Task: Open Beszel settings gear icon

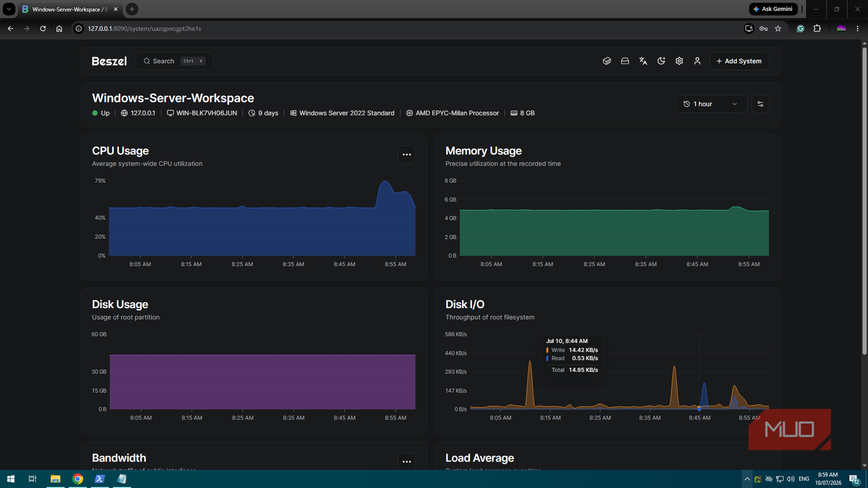Action: (679, 61)
